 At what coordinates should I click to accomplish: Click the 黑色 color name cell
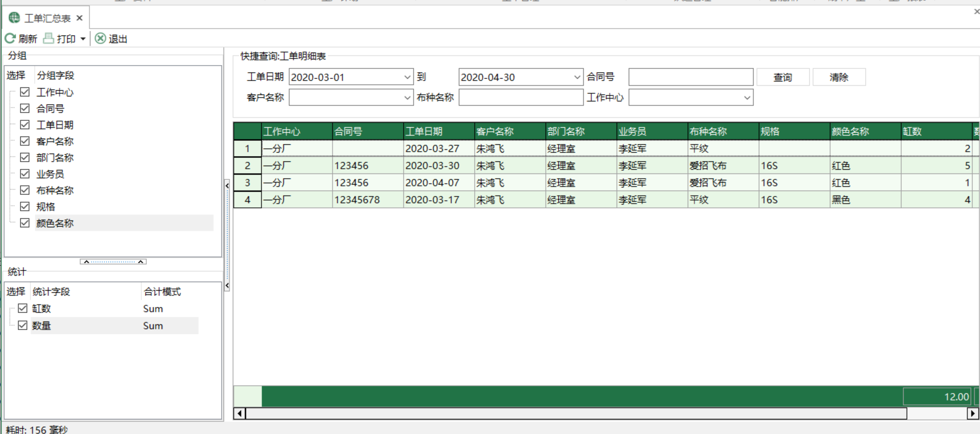[865, 200]
